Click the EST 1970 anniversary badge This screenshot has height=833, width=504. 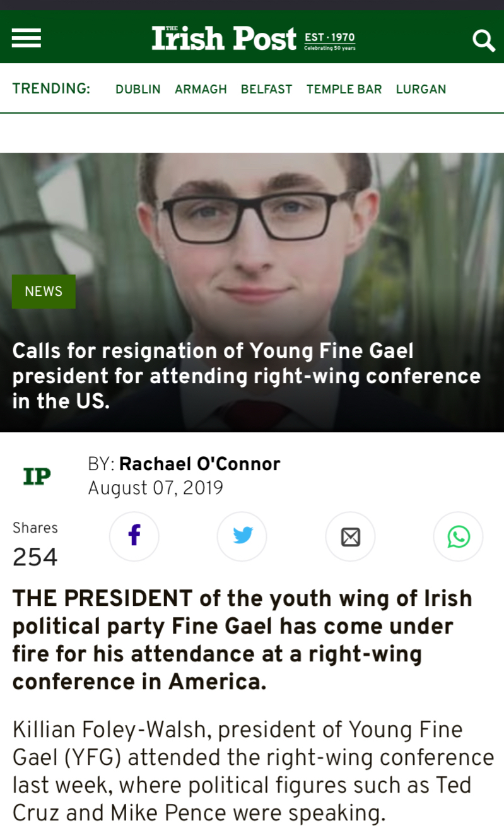pos(329,40)
